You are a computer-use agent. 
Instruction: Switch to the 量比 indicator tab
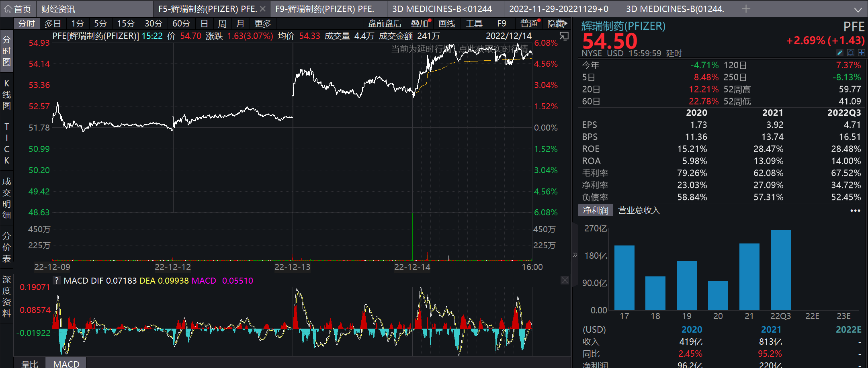point(30,364)
